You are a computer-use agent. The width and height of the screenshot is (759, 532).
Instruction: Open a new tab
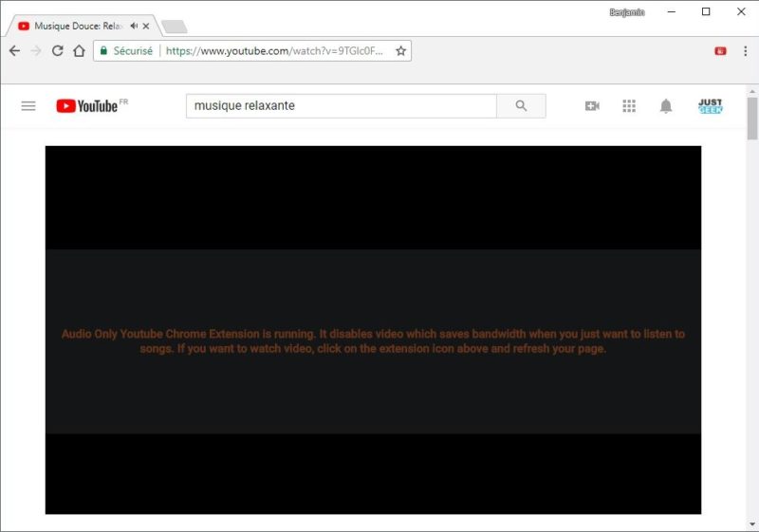(x=175, y=27)
